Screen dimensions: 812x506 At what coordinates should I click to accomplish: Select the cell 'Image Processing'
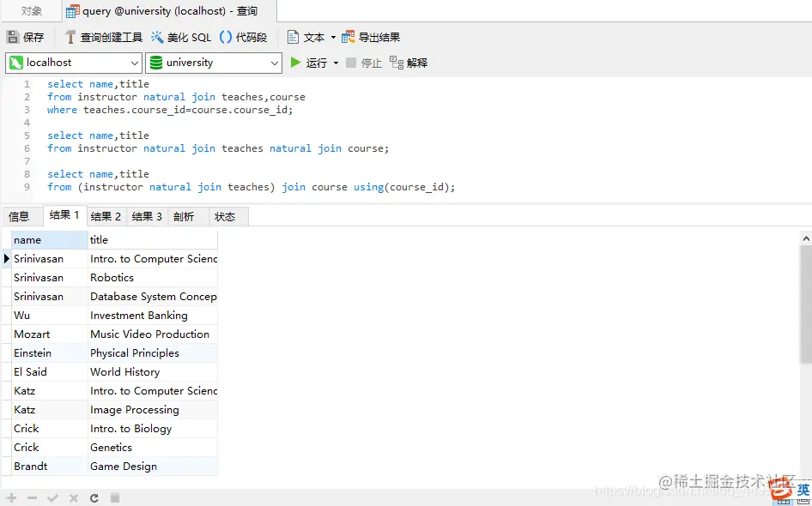click(153, 410)
